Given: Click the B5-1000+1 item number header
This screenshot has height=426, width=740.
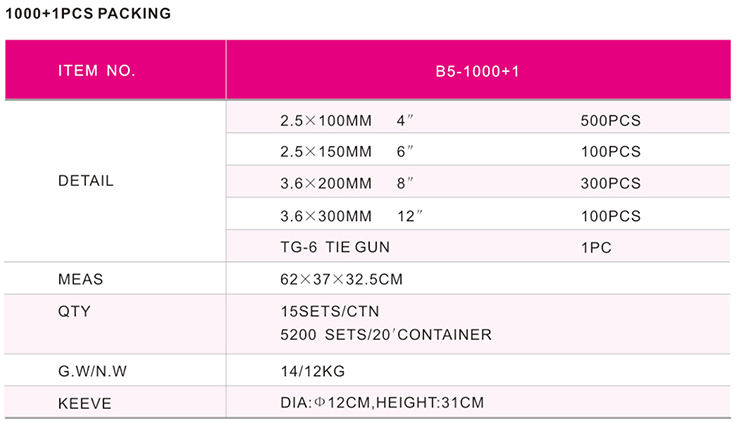Looking at the screenshot, I should [478, 71].
